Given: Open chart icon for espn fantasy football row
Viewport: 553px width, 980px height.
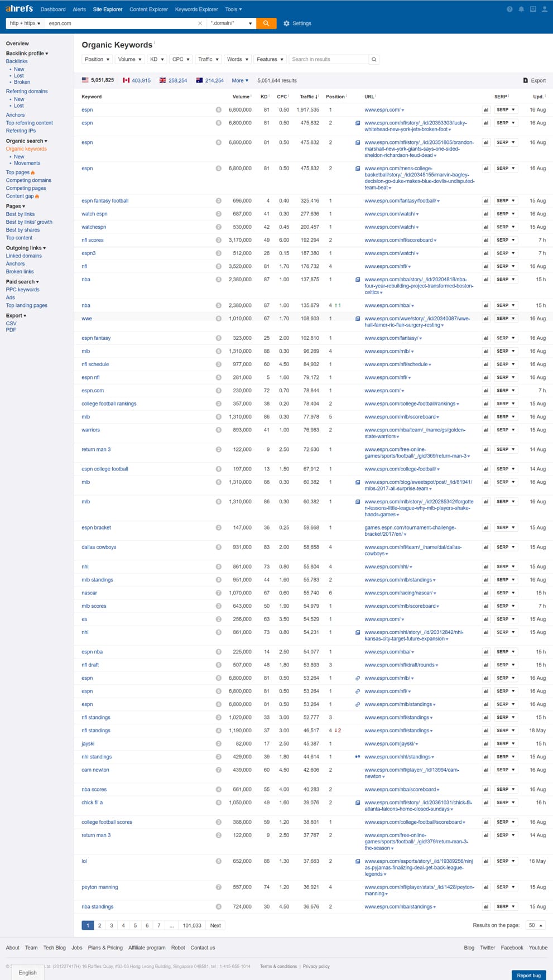Looking at the screenshot, I should click(486, 201).
